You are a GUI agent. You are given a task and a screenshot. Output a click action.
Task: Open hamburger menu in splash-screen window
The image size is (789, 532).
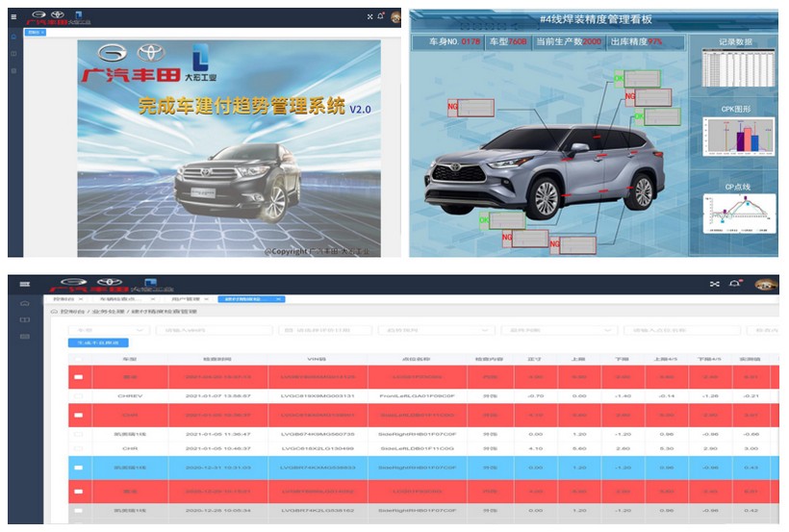click(13, 17)
